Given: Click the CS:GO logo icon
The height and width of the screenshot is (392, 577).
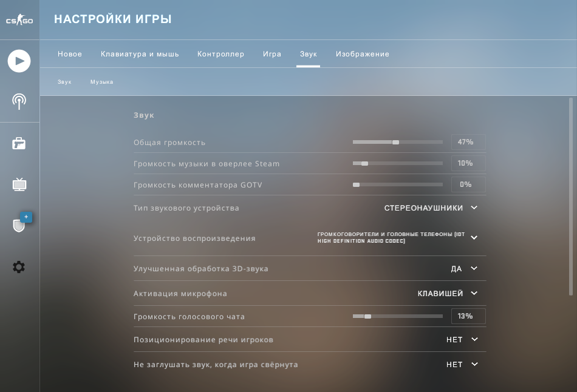Looking at the screenshot, I should pyautogui.click(x=19, y=21).
